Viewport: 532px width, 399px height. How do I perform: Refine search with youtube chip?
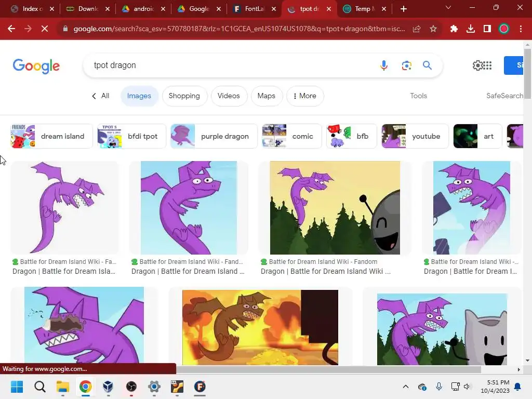point(415,136)
